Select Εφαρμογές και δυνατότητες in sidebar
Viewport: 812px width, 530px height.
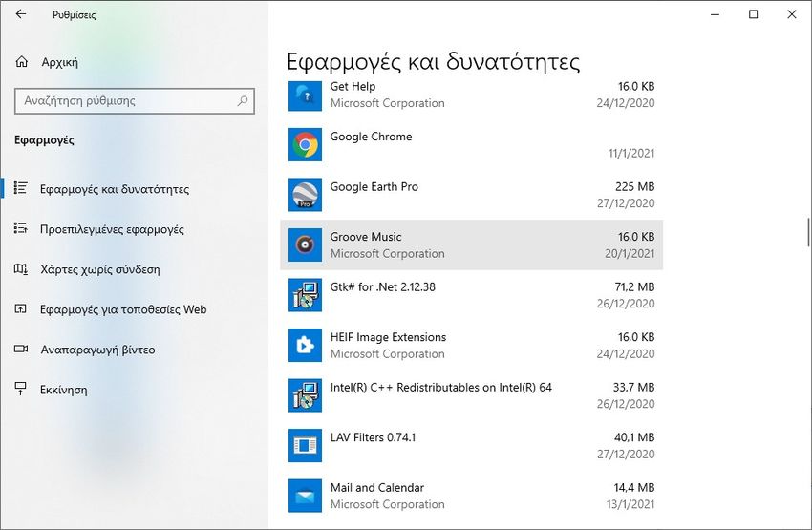point(115,189)
